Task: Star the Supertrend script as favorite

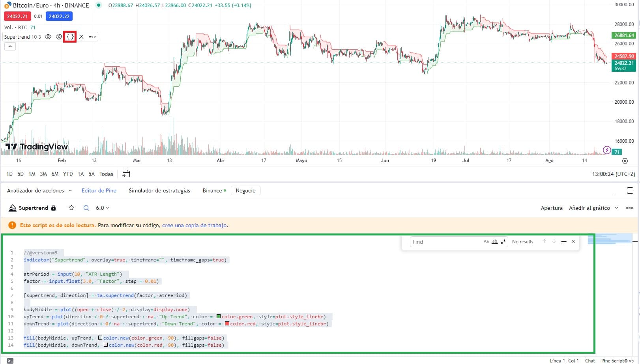Action: click(x=71, y=208)
